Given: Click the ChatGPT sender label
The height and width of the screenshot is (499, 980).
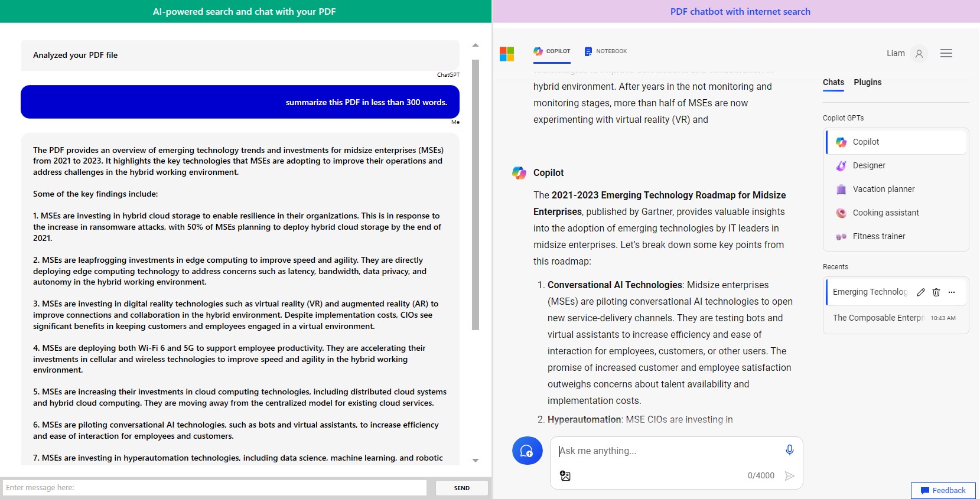Looking at the screenshot, I should coord(448,75).
